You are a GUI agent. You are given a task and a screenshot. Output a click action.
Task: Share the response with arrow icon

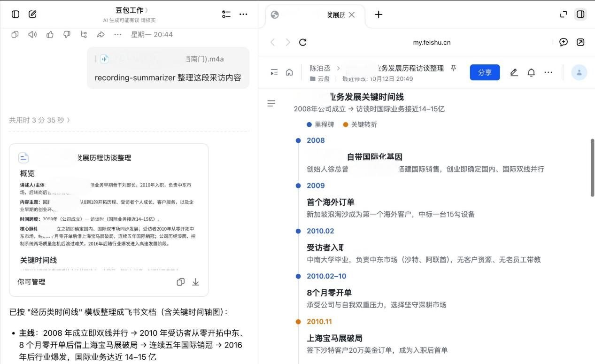100,34
